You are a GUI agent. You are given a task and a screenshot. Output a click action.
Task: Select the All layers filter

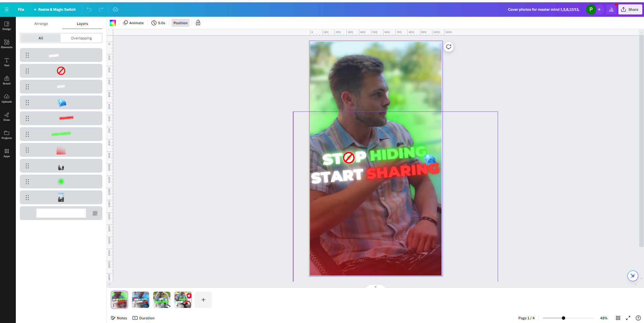[41, 38]
